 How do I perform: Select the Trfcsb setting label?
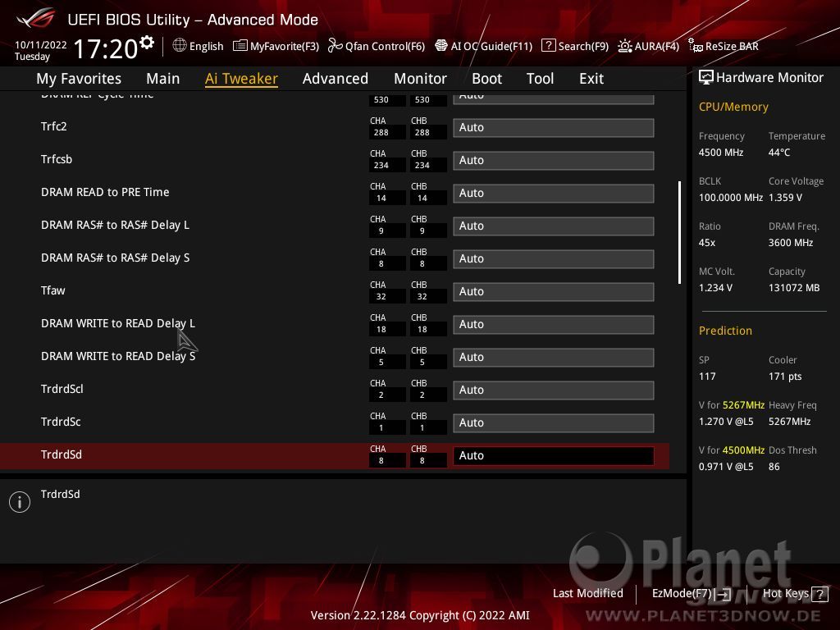coord(57,159)
